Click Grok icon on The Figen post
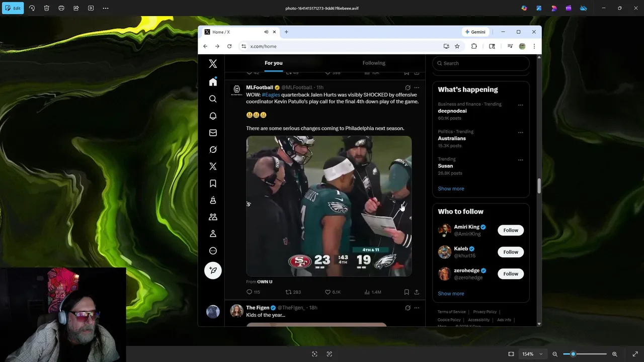The image size is (644, 362). (x=408, y=308)
